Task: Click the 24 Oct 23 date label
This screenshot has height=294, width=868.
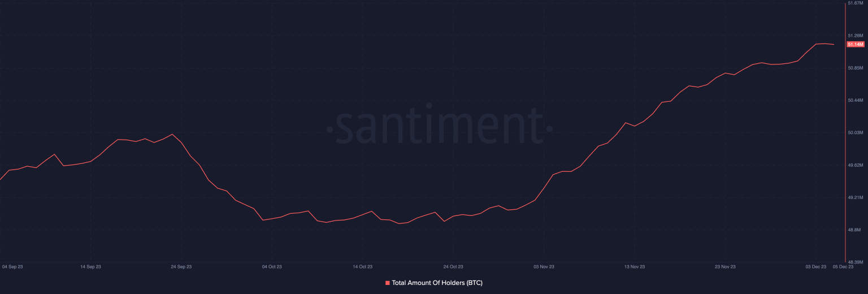Action: [453, 266]
